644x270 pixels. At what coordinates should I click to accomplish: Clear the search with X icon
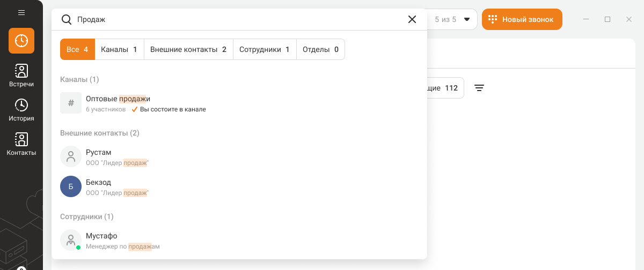[412, 19]
